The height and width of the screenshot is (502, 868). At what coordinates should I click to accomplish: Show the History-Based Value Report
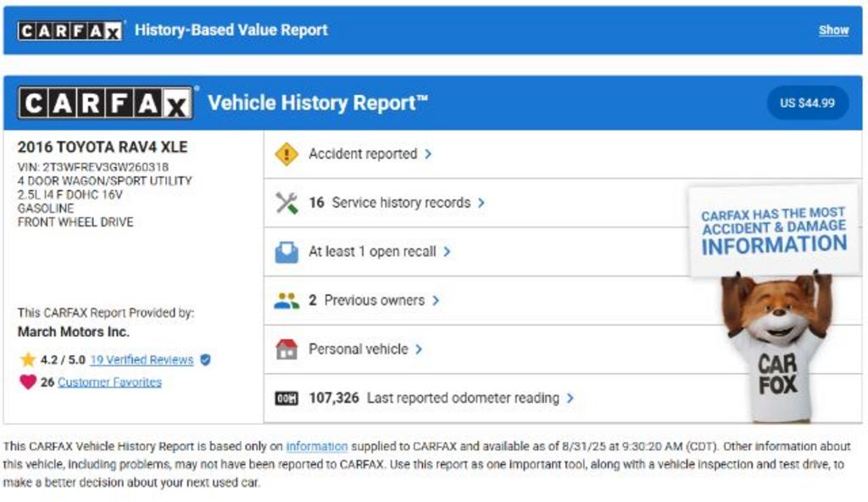(832, 30)
